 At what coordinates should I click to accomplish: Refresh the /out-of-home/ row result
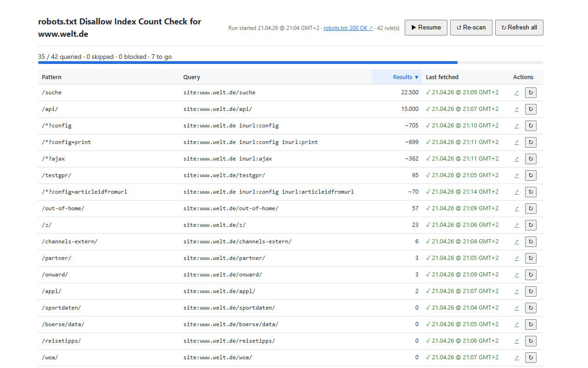(531, 209)
